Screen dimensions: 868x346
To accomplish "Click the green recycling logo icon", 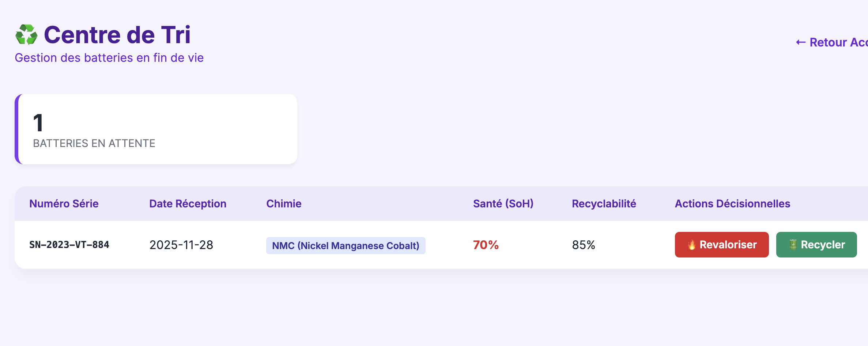I will pyautogui.click(x=26, y=35).
